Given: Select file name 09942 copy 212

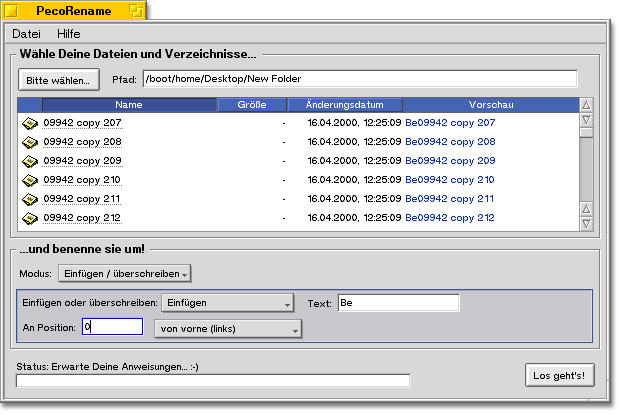Looking at the screenshot, I should click(82, 218).
